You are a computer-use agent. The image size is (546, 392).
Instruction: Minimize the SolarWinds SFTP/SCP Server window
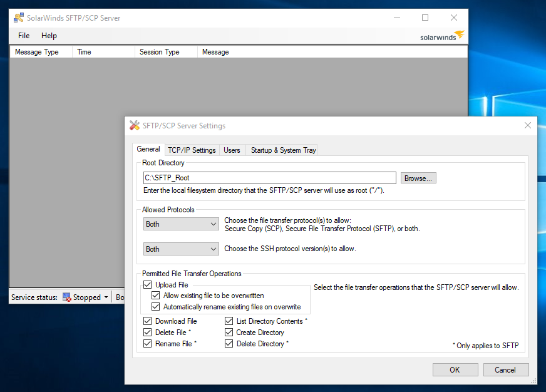click(x=396, y=18)
